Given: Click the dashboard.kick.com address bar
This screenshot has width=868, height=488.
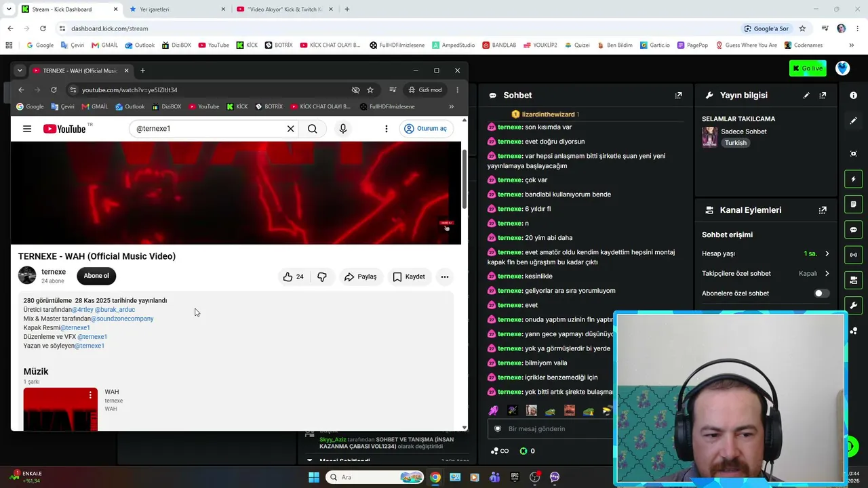Looking at the screenshot, I should 400,28.
